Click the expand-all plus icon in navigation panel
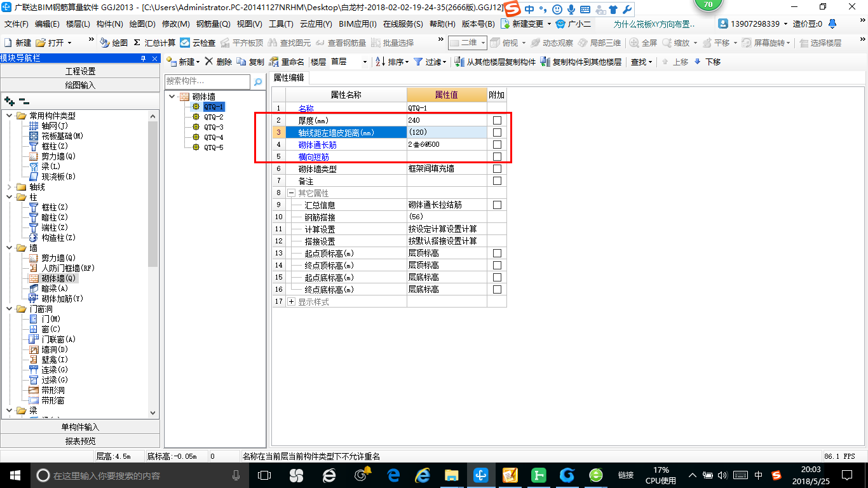 [9, 100]
